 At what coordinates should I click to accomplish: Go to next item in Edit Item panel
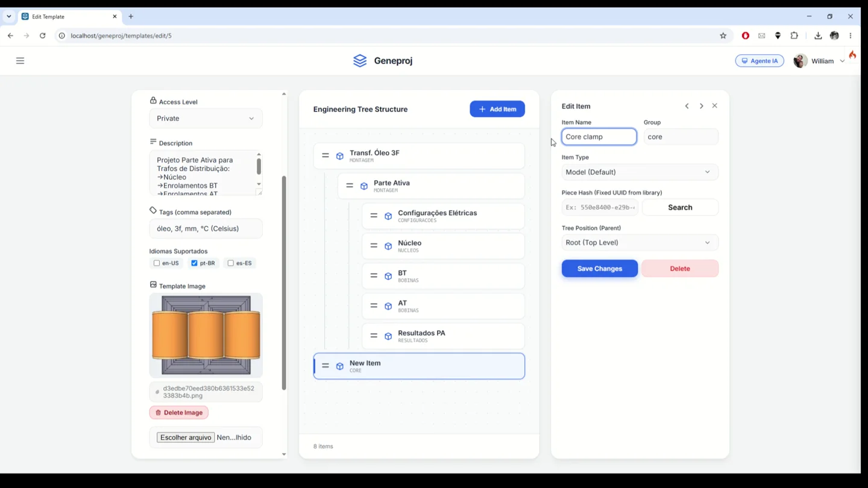(x=701, y=106)
